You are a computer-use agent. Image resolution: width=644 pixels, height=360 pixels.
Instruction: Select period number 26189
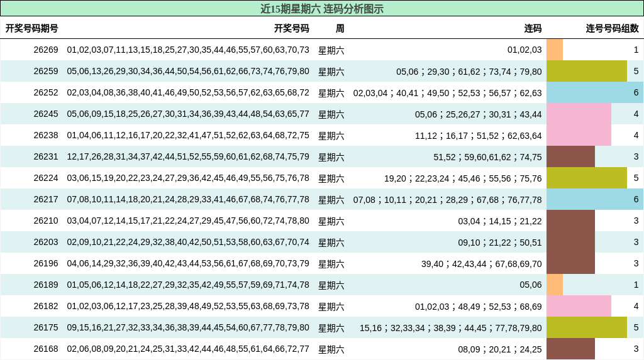(x=46, y=285)
